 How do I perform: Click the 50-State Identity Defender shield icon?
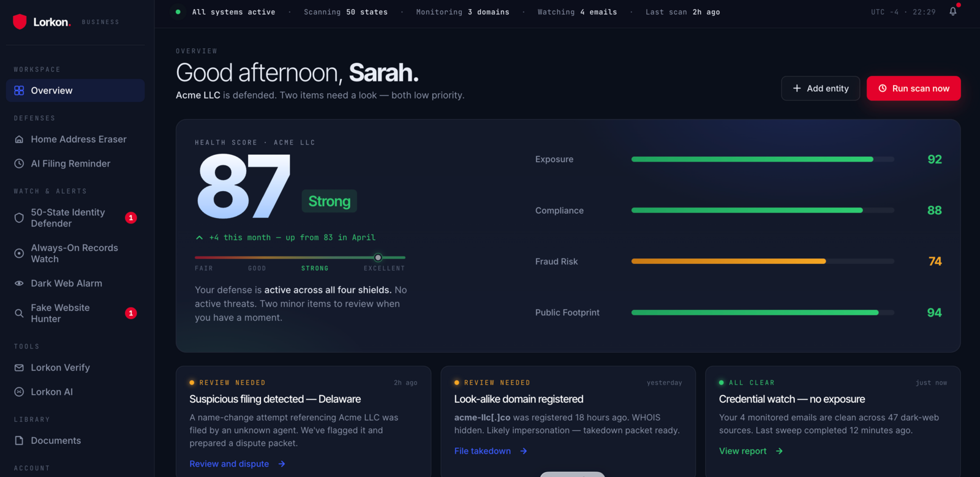(x=19, y=218)
